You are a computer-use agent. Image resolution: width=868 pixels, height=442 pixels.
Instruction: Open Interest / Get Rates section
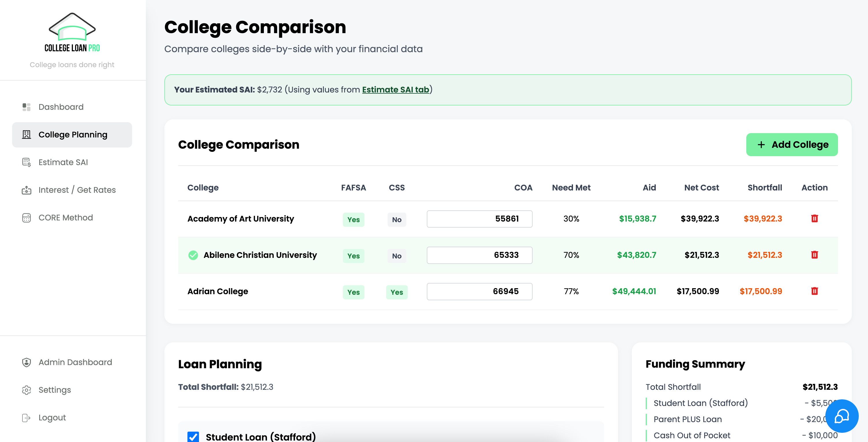click(72, 190)
